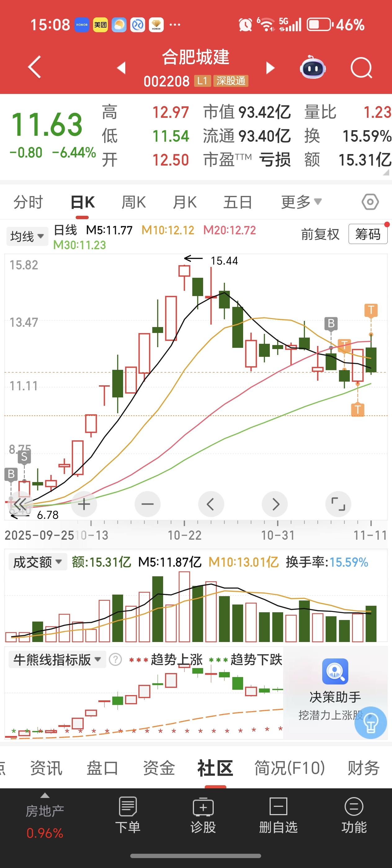The image size is (392, 868).
Task: Switch to 周K tab
Action: (133, 202)
